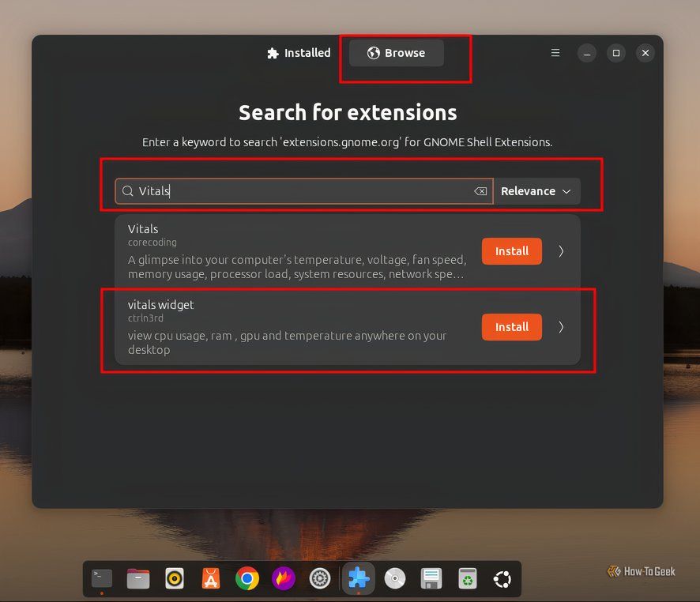Screen dimensions: 700x602
Task: Switch to the Browse tab
Action: [394, 53]
